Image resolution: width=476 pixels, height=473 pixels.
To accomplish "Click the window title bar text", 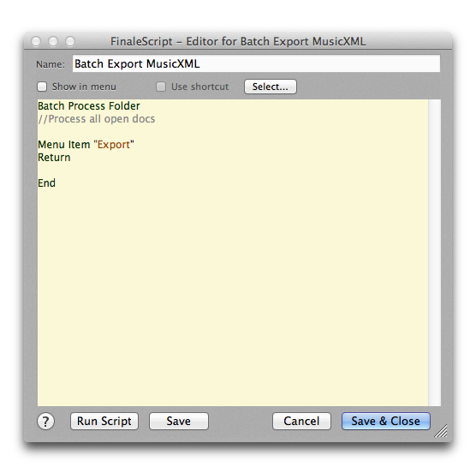I will tap(238, 41).
